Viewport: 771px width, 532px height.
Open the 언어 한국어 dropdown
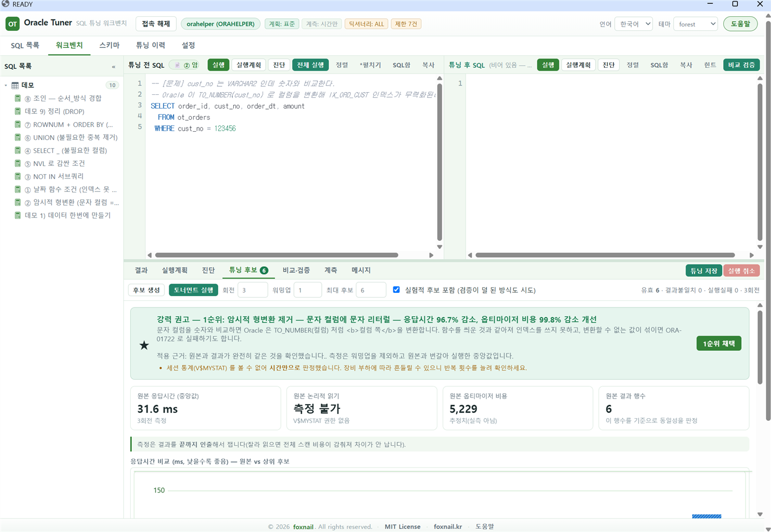pos(633,24)
